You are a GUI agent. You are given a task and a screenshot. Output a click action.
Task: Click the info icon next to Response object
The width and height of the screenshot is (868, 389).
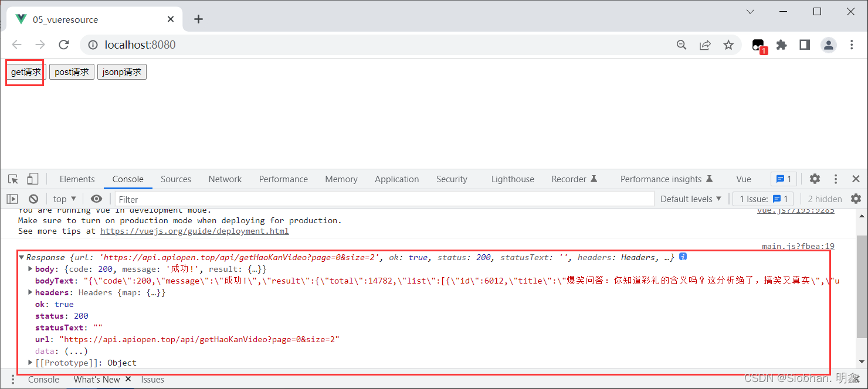coord(682,257)
